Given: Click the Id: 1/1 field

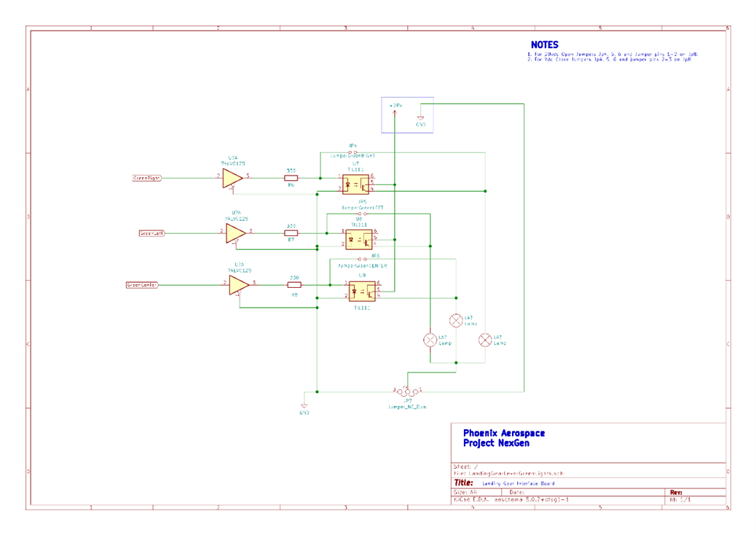Looking at the screenshot, I should (680, 500).
